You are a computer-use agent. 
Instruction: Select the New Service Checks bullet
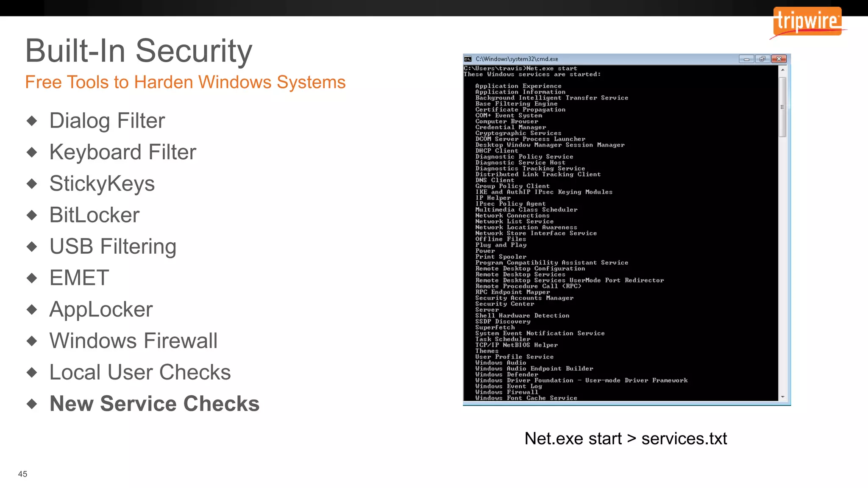[154, 404]
